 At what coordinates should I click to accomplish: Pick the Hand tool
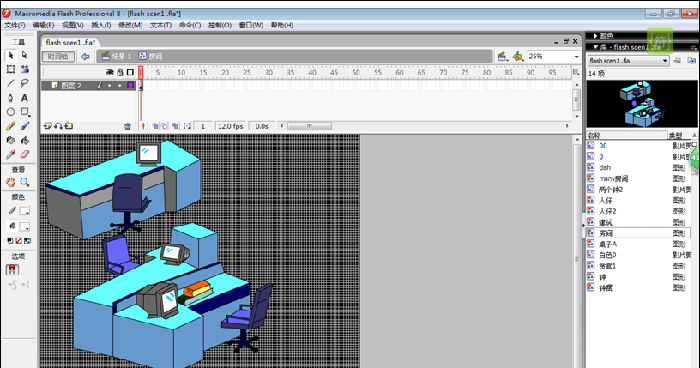point(11,182)
